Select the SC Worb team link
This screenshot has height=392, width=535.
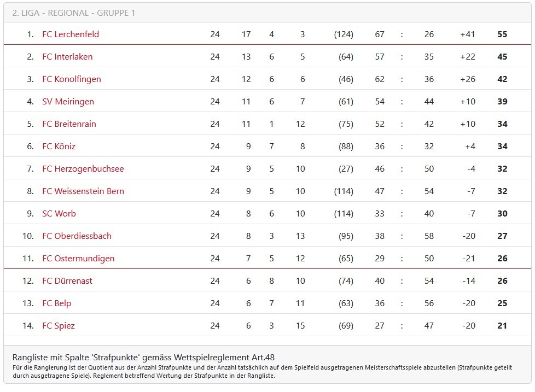[59, 214]
